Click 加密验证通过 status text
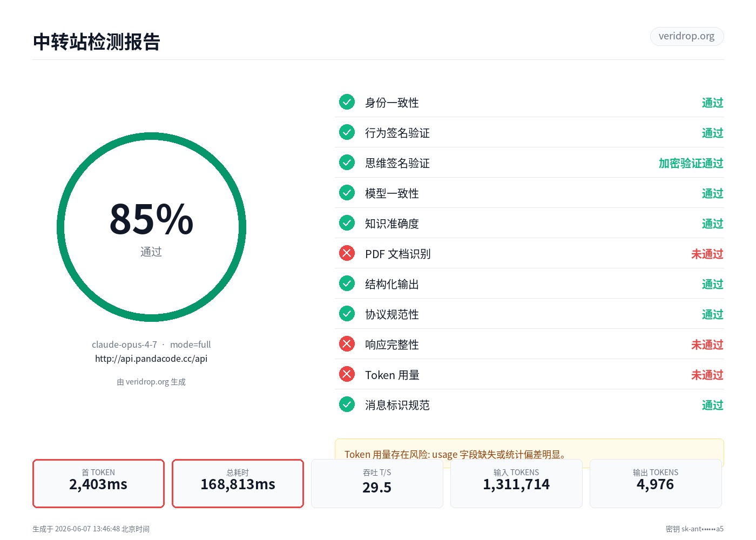Screen dimensions: 756x540 (691, 163)
